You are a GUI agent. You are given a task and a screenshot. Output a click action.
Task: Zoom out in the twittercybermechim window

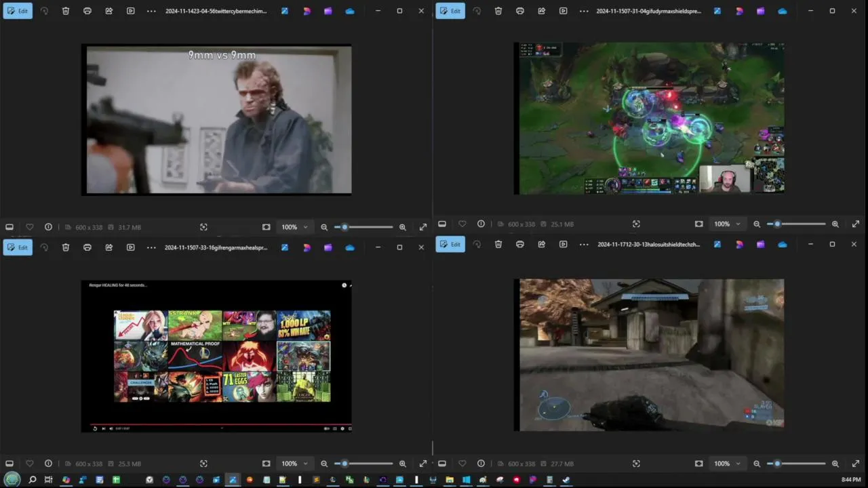[x=324, y=227]
